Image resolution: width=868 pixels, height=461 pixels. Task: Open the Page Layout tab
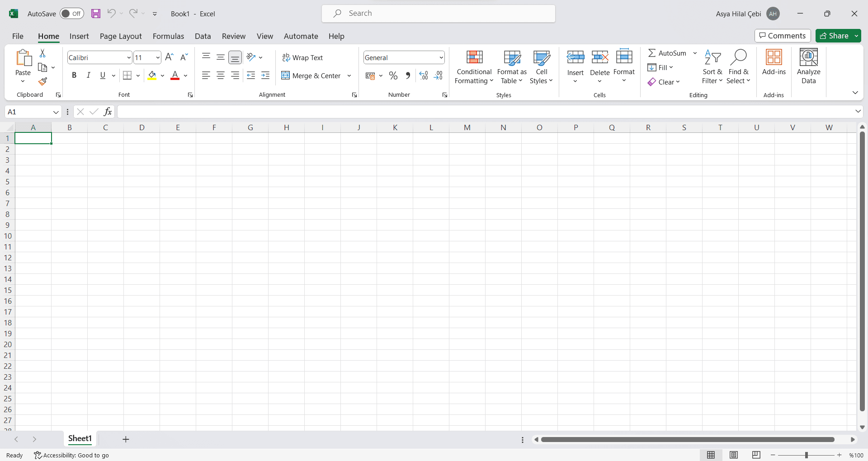(x=121, y=36)
